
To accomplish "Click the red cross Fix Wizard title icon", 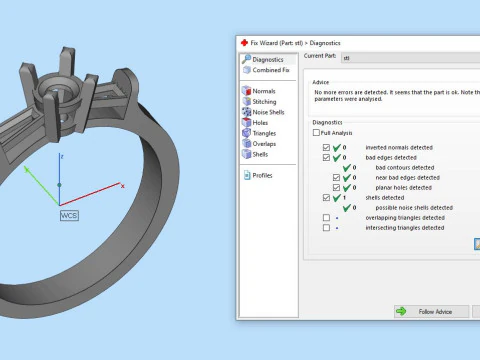I will [x=244, y=43].
